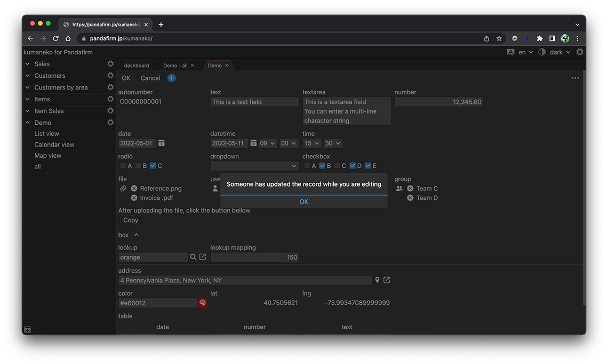Viewport: 608px width, 364px height.
Task: Open the red color picker swatch
Action: tap(203, 303)
